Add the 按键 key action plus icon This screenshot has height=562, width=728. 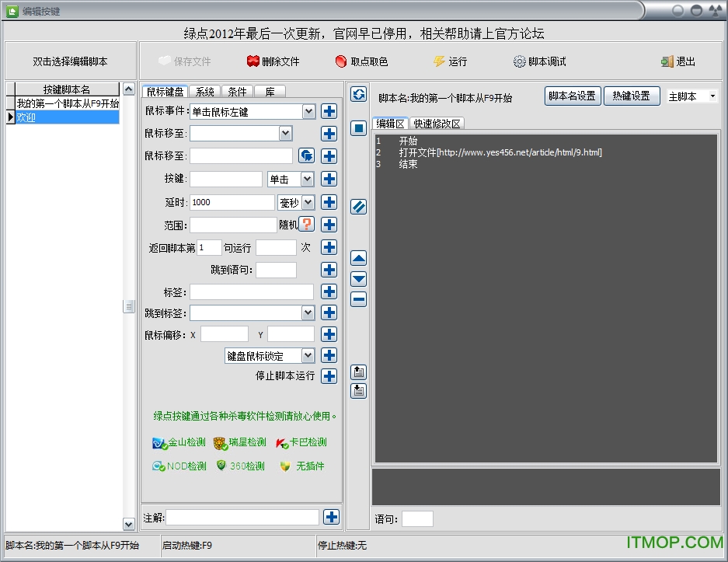329,179
